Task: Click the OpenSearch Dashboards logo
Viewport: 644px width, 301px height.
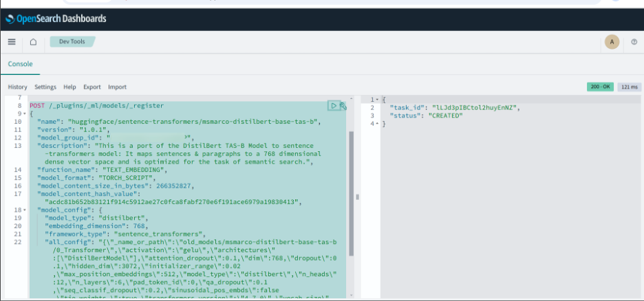Action: pyautogui.click(x=56, y=19)
